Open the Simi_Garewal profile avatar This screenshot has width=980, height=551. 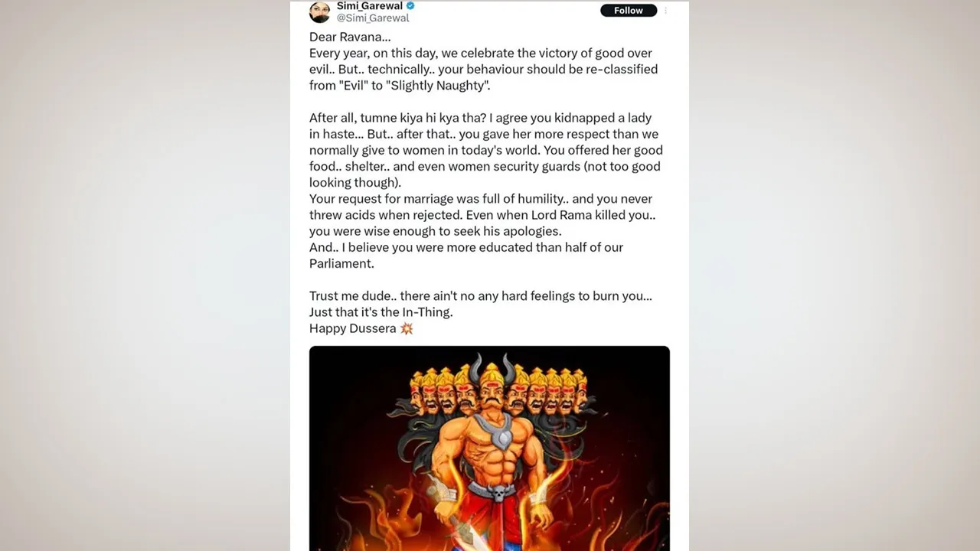click(x=319, y=11)
